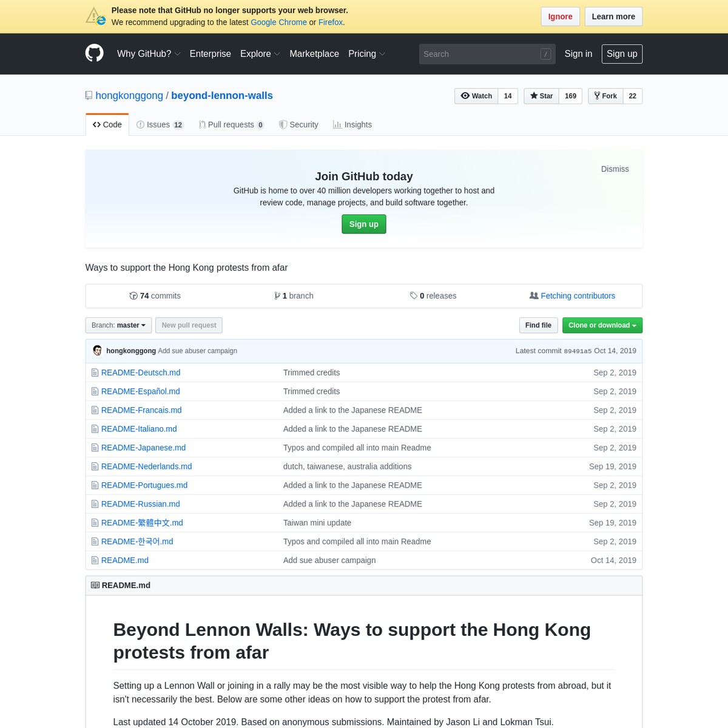728x728 pixels.
Task: View the 1 branch link
Action: [294, 296]
